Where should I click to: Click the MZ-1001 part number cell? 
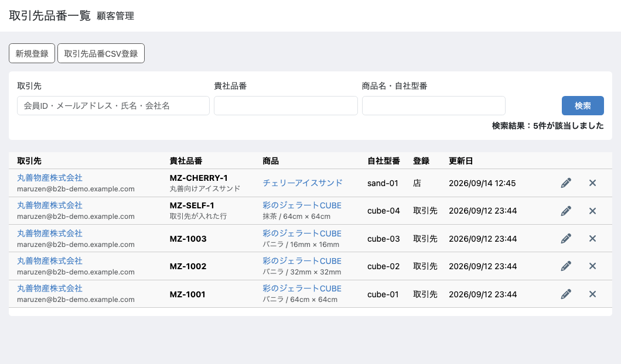point(187,294)
